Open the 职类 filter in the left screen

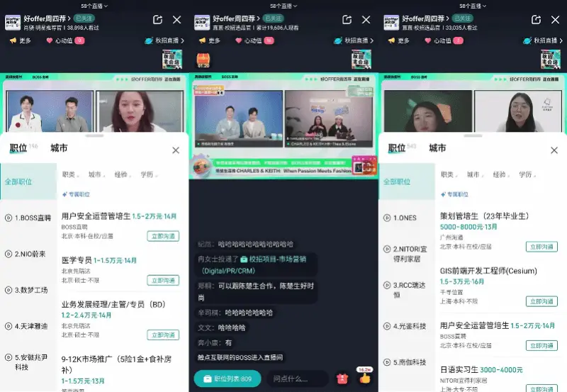[x=70, y=174]
